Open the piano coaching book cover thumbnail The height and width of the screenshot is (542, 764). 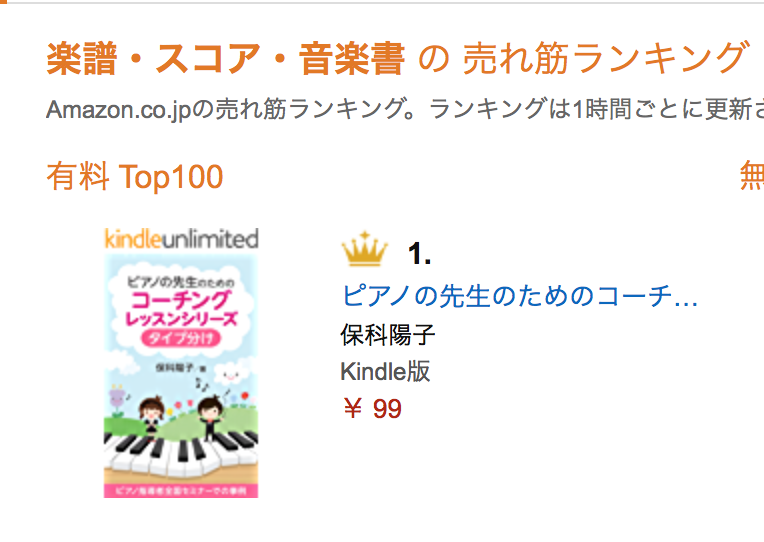pos(181,375)
